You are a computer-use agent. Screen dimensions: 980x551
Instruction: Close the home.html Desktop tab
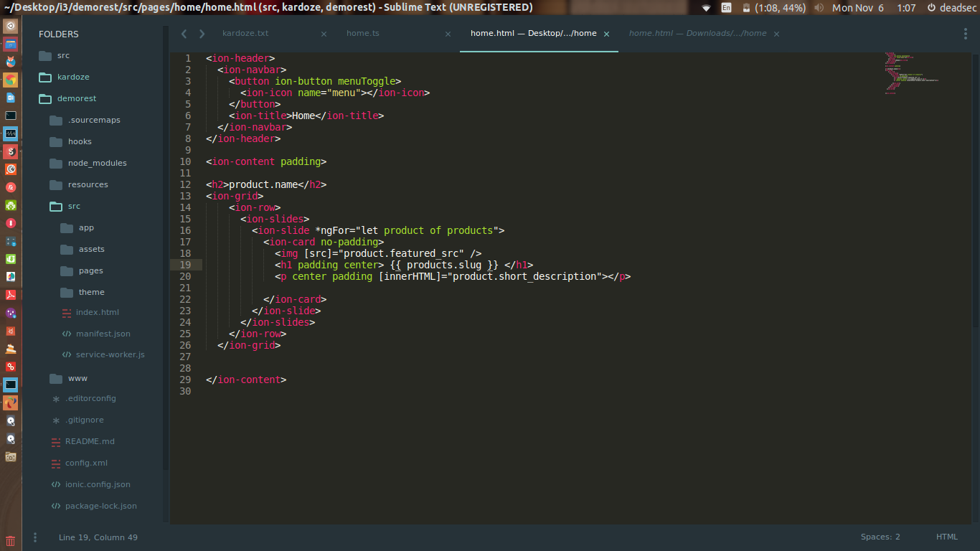click(606, 34)
